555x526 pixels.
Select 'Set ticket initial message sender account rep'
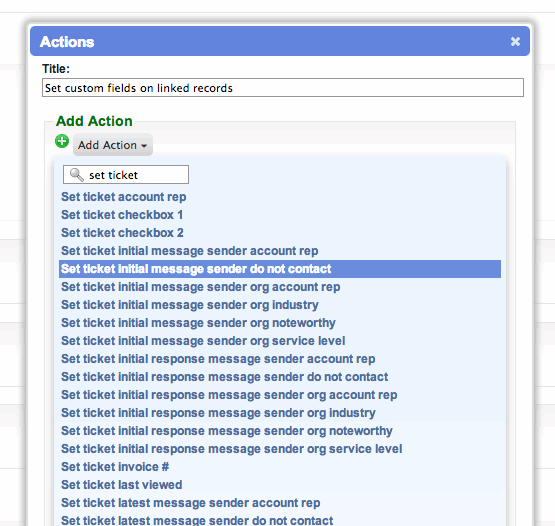coord(189,251)
